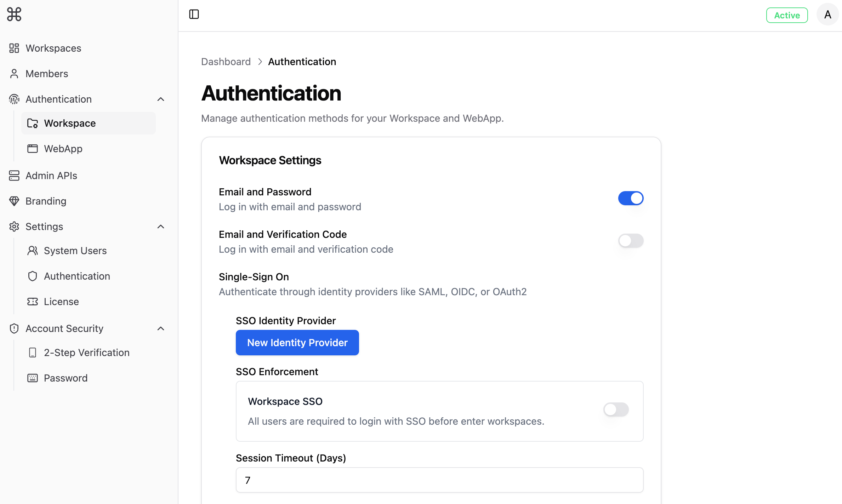
Task: Toggle the sidebar panel icon
Action: coord(194,14)
